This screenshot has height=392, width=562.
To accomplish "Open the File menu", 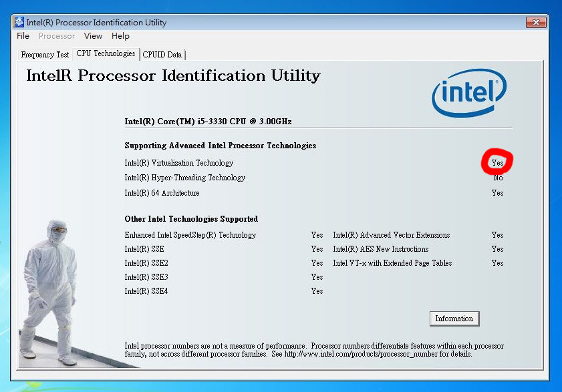I will click(x=23, y=36).
